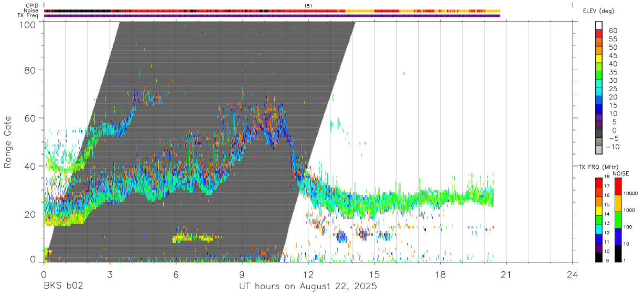Click 'UT hours on August 22, 2025' label
This screenshot has width=644, height=297.
(x=308, y=287)
